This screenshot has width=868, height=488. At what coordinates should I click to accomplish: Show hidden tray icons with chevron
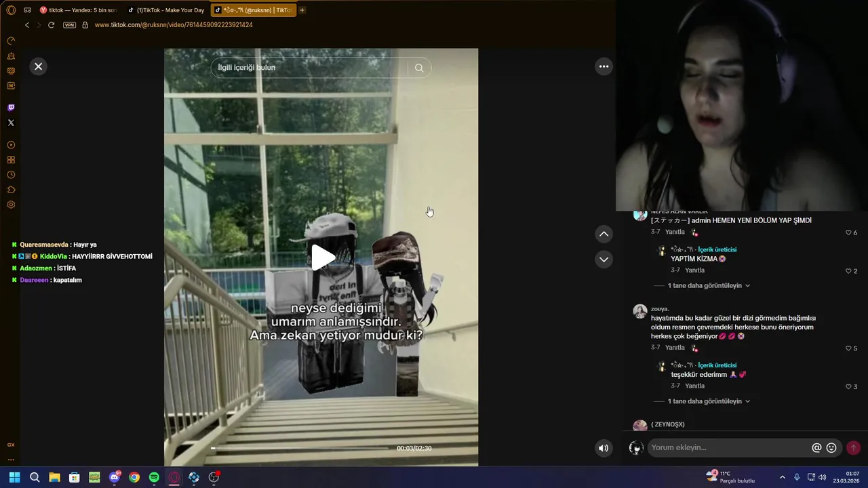click(782, 477)
